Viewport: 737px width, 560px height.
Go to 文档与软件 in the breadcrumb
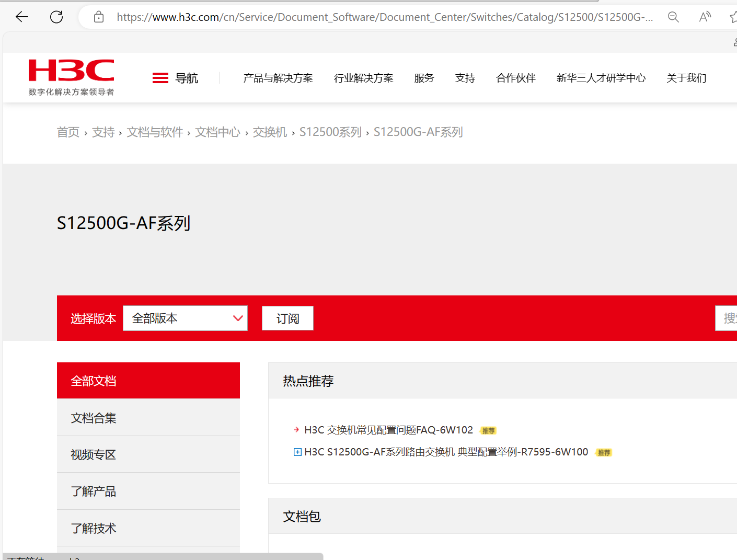[x=155, y=132]
